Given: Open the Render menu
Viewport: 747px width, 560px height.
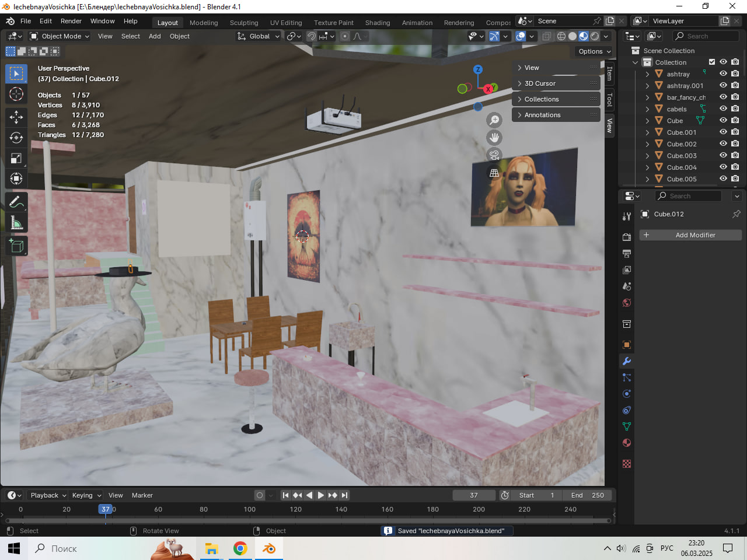Looking at the screenshot, I should pos(71,21).
